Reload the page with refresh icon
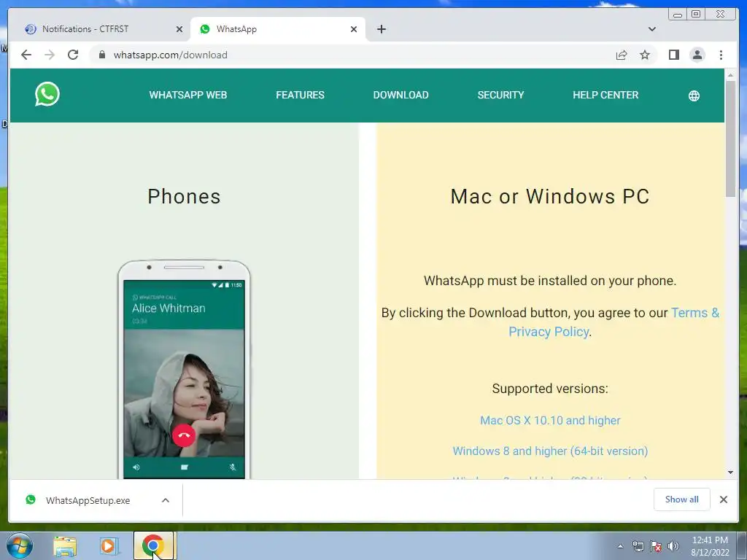747x560 pixels. 73,55
